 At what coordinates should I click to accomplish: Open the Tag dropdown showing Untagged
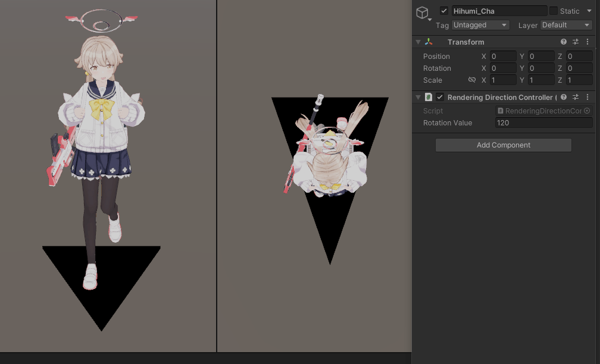480,25
